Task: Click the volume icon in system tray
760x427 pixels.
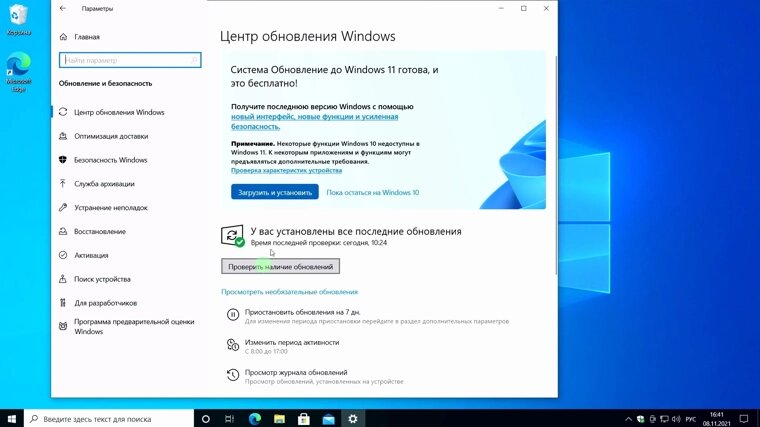Action: [676, 419]
